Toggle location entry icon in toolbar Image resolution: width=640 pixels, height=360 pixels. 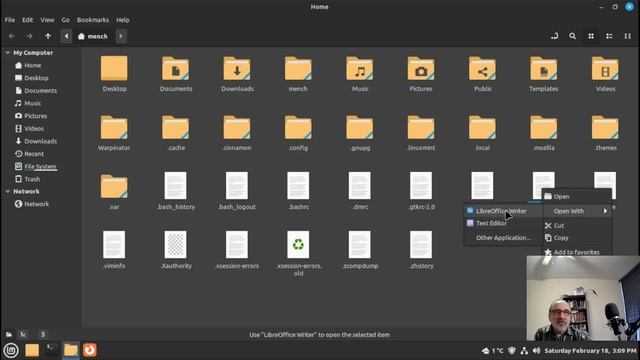point(554,36)
